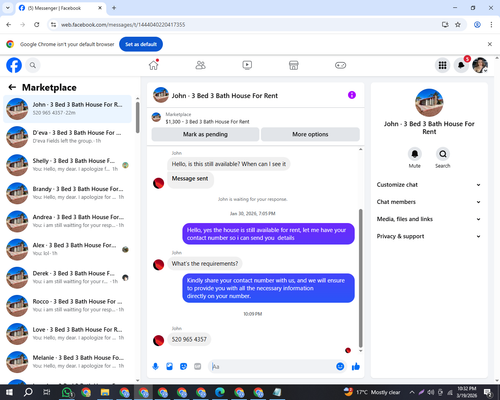Choose a sticker icon
500x400 pixels.
click(183, 367)
